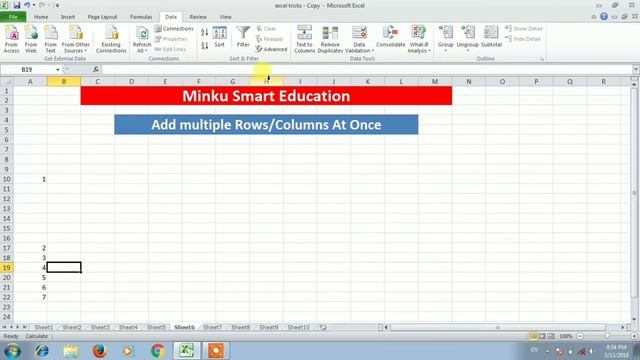Switch to Sheet1 tab

(x=44, y=327)
